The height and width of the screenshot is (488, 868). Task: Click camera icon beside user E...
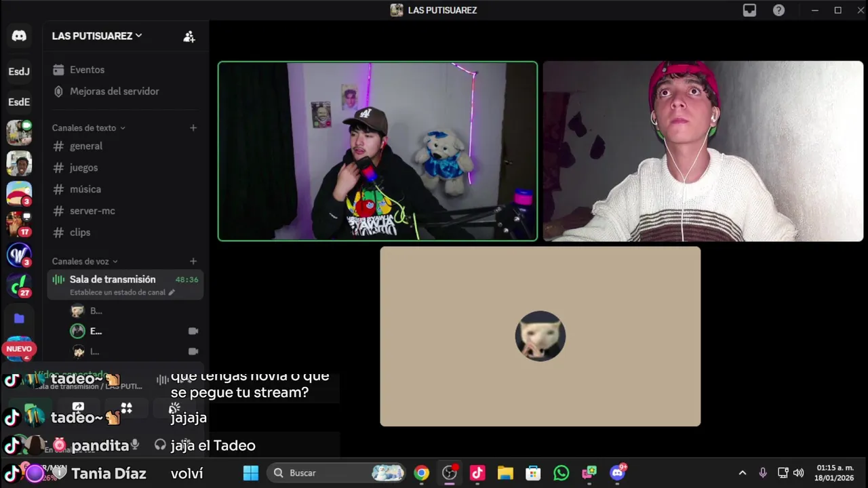[x=193, y=331]
